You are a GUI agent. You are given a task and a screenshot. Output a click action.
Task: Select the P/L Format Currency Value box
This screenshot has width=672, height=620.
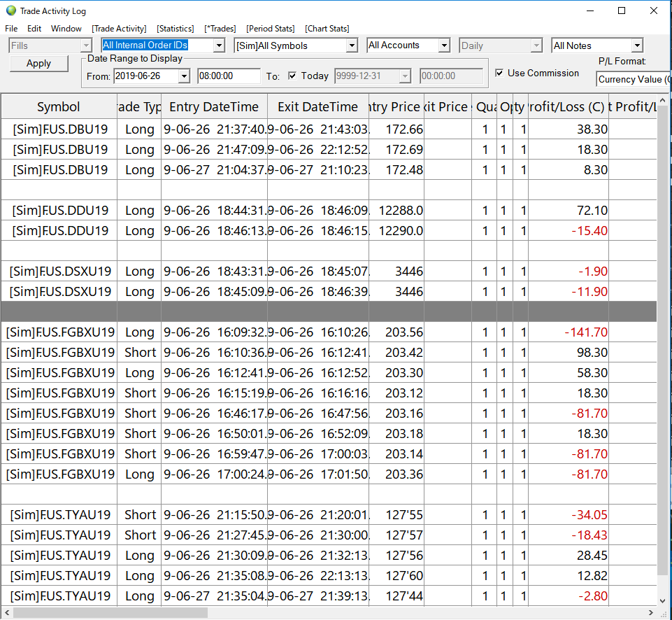click(x=634, y=79)
